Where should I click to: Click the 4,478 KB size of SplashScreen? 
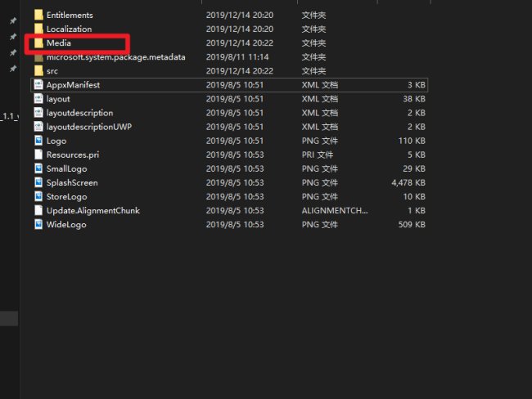tap(408, 182)
